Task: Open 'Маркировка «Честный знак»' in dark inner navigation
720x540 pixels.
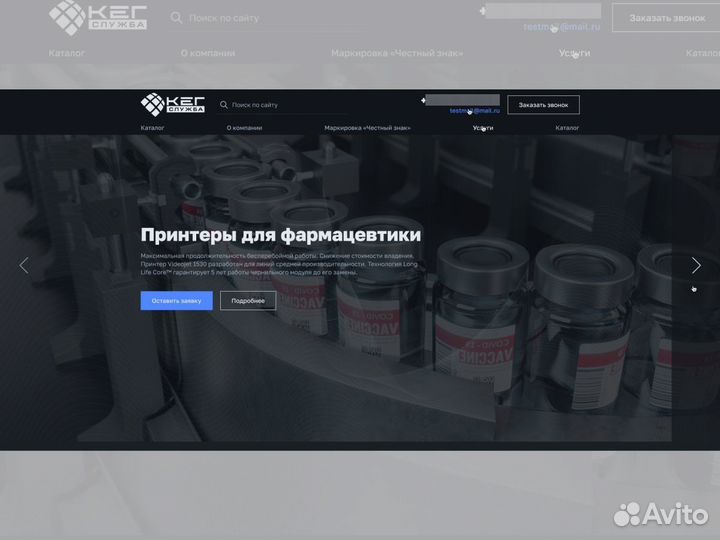Action: (367, 128)
